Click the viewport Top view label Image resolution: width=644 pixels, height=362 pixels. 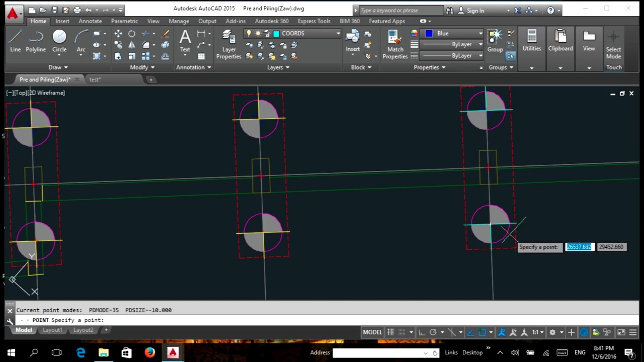click(20, 93)
